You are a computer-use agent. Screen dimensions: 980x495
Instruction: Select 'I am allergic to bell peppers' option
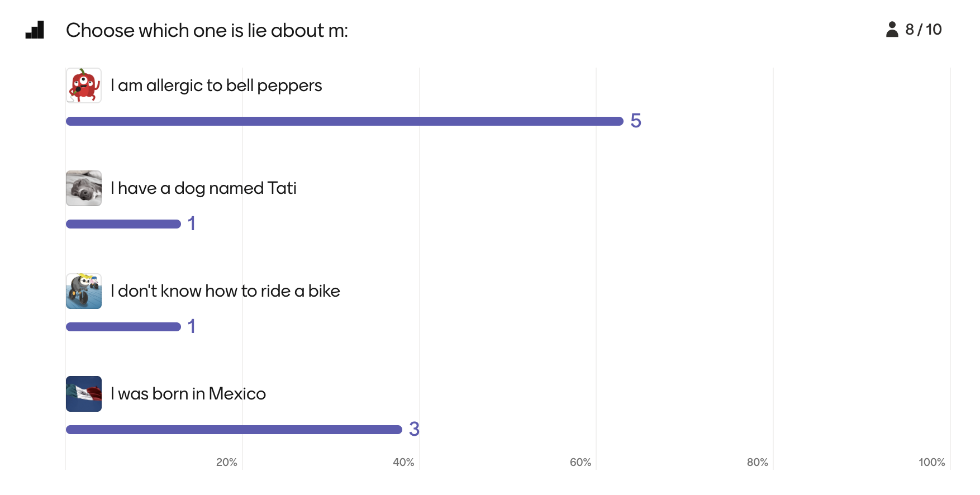[216, 85]
